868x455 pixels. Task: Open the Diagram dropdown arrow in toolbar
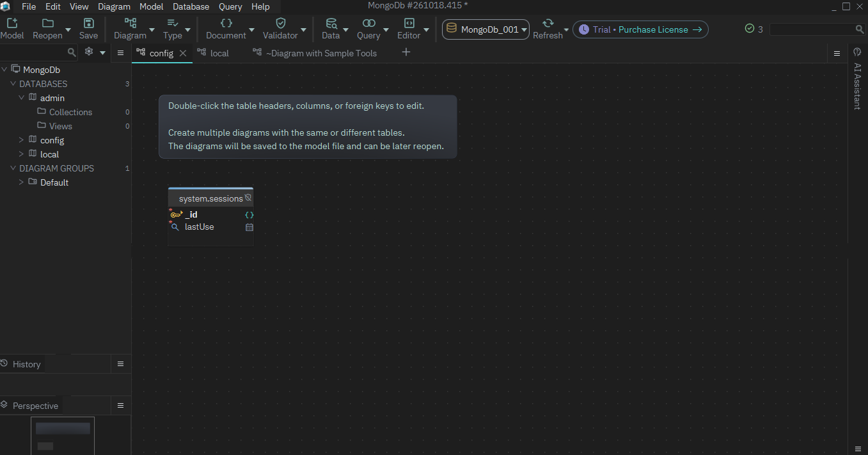(152, 29)
